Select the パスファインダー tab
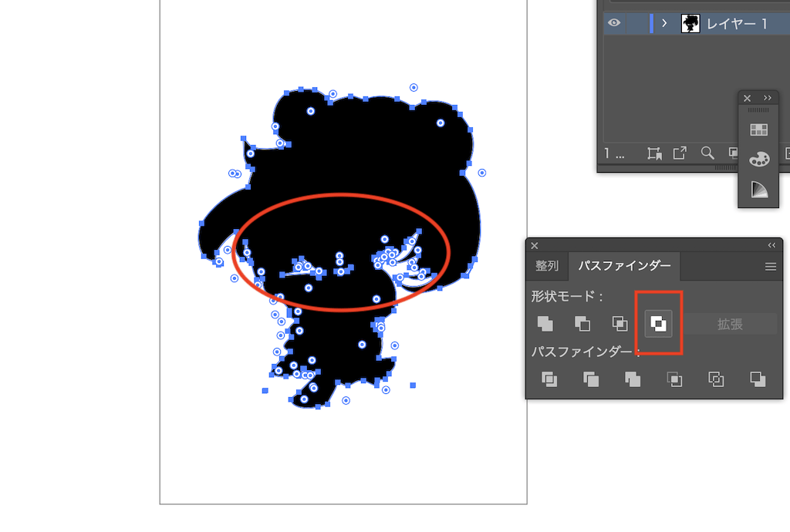This screenshot has height=532, width=790. coord(624,266)
